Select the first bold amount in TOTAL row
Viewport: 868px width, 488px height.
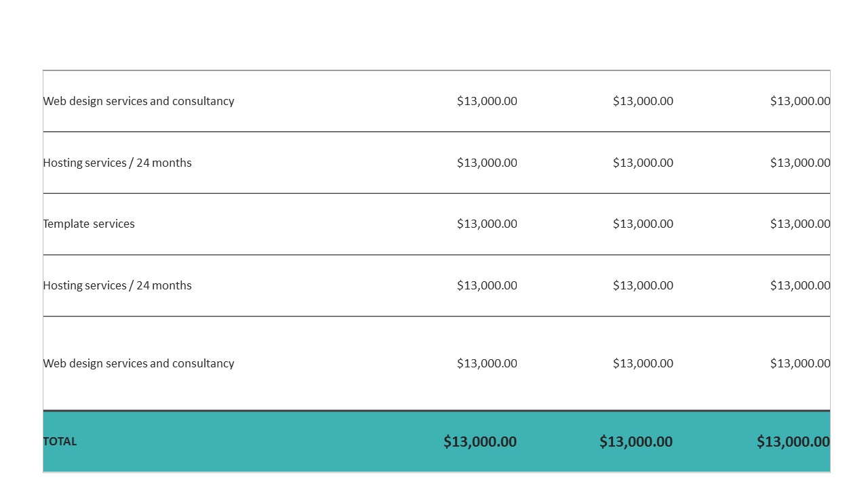click(480, 442)
